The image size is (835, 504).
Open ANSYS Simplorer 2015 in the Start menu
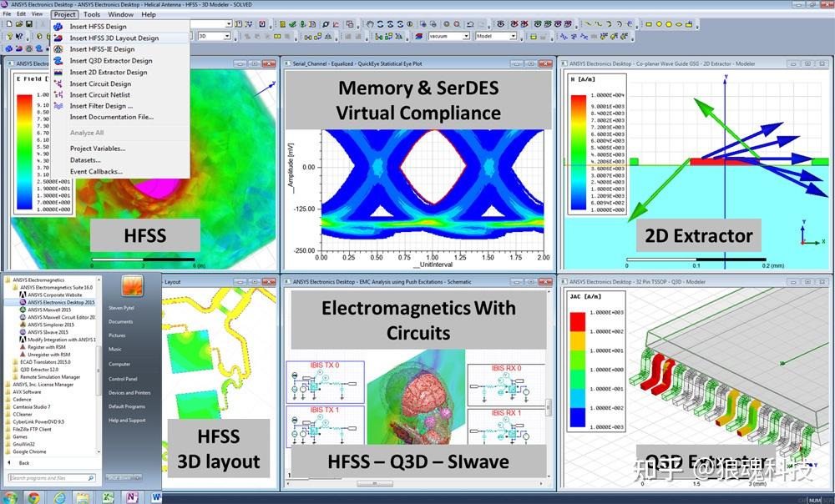coord(48,325)
